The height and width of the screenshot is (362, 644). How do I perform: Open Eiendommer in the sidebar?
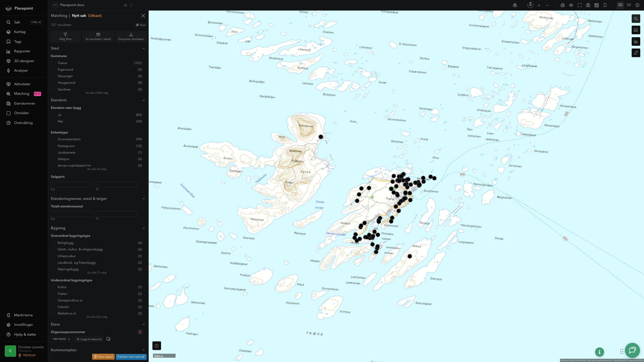pyautogui.click(x=24, y=103)
